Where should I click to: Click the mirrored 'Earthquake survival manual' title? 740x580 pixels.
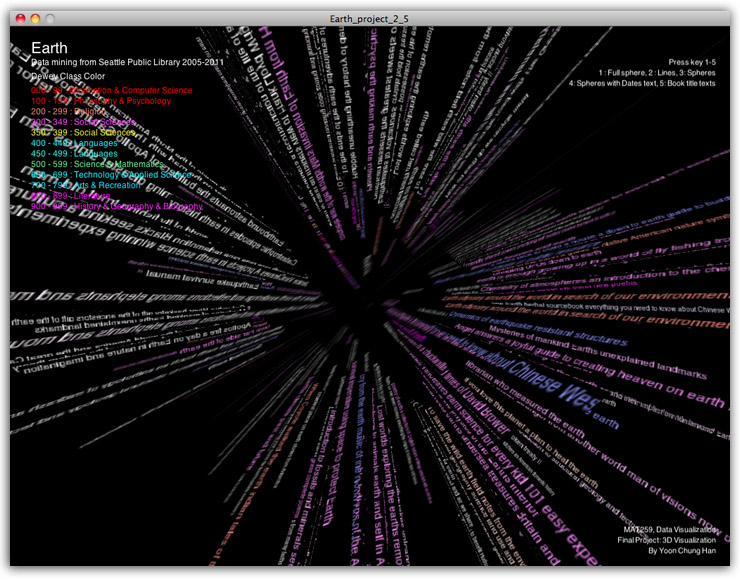pos(202,279)
